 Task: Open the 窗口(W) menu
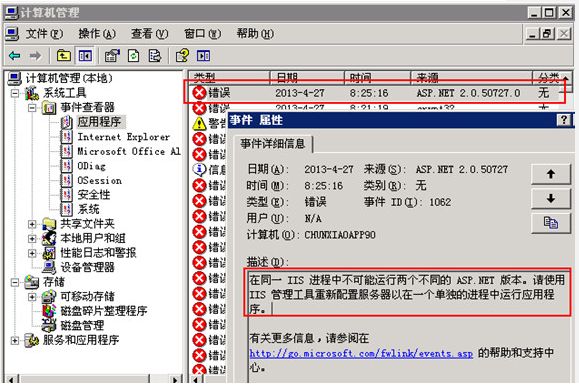(202, 34)
